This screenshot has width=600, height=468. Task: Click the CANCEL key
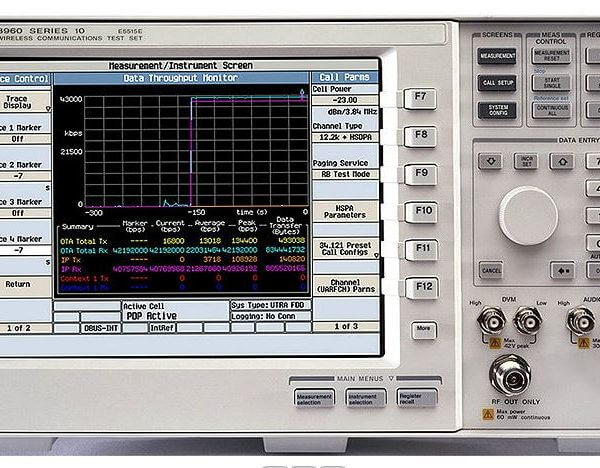click(x=491, y=271)
